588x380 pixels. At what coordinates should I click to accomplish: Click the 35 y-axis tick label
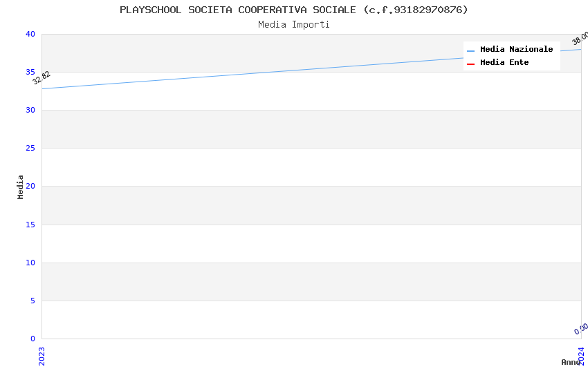click(x=30, y=73)
